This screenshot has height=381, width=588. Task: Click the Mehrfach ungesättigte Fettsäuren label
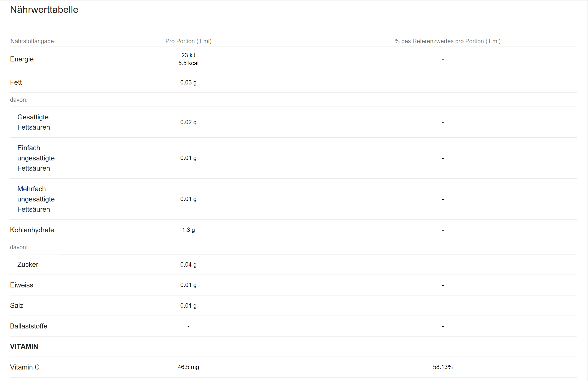click(x=36, y=199)
